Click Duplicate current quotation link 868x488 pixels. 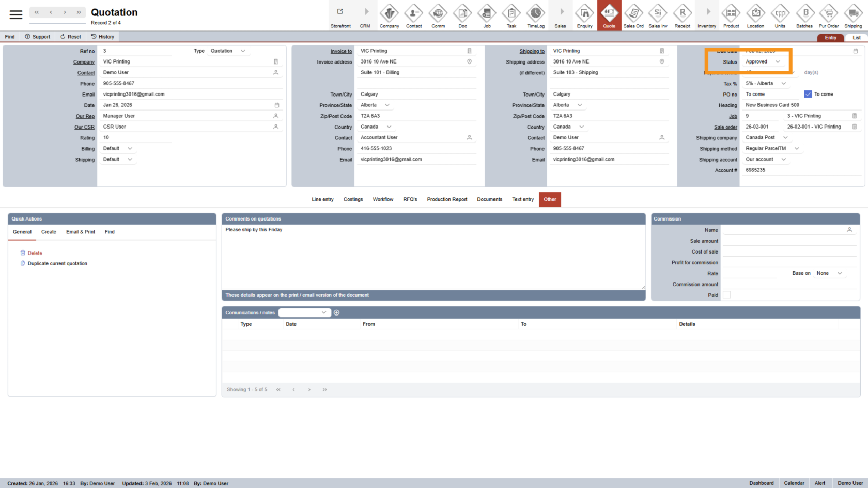(x=57, y=264)
